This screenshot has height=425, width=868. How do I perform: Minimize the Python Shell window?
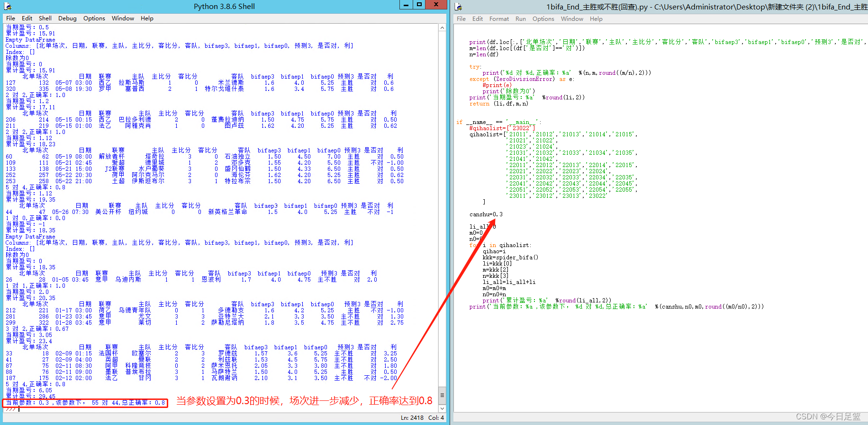pyautogui.click(x=407, y=5)
